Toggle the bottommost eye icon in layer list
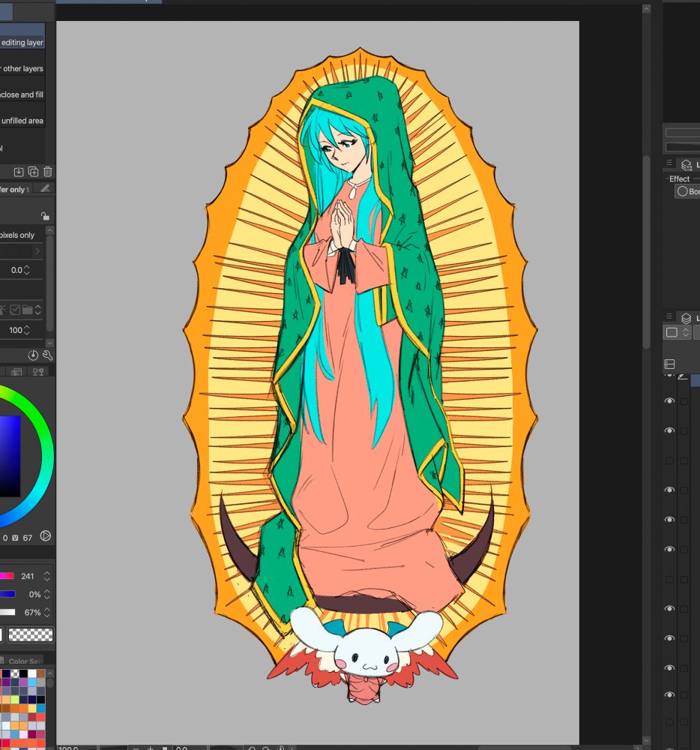700x750 pixels. point(669,694)
